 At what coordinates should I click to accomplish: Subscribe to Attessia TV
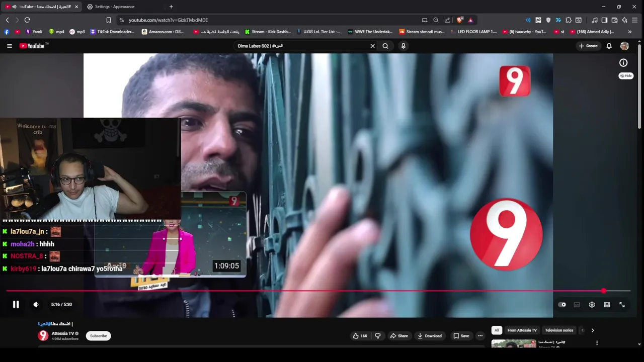pos(99,336)
